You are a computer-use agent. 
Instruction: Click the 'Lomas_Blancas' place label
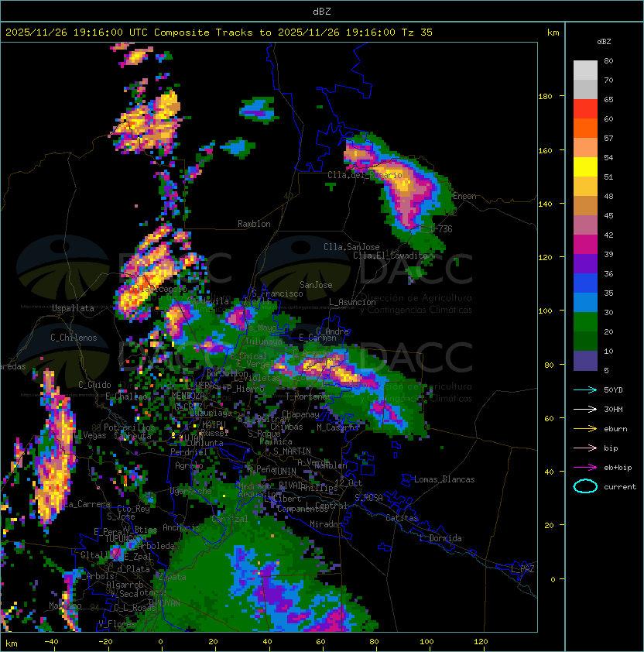pyautogui.click(x=444, y=479)
